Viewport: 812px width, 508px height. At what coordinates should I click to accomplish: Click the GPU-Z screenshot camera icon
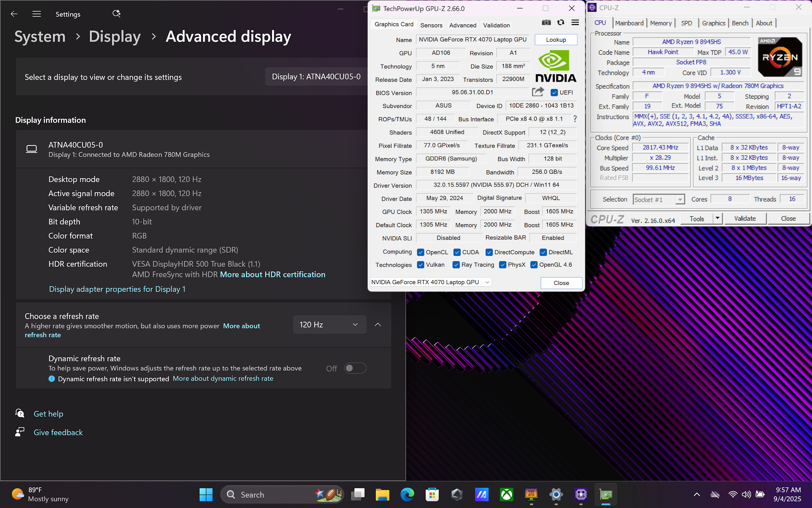546,23
